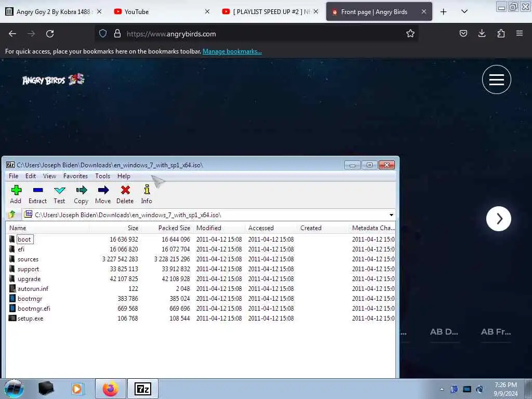Open the list all tabs dropdown

click(464, 11)
